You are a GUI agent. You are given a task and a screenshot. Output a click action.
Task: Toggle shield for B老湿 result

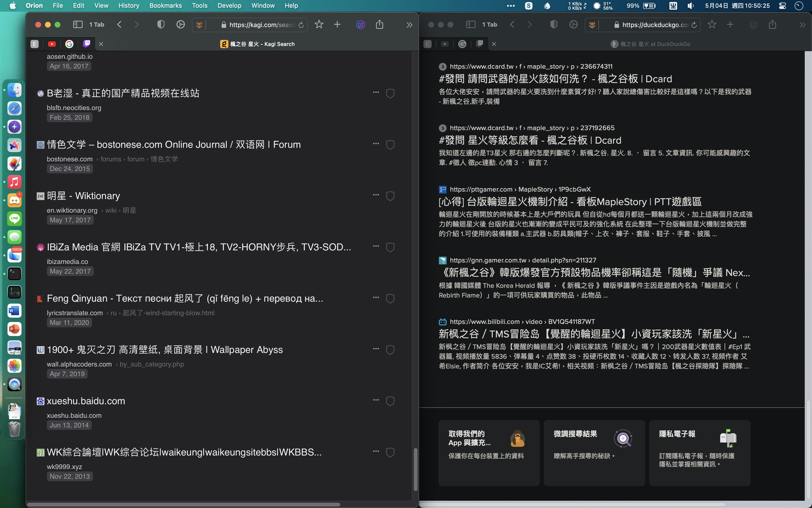click(x=390, y=93)
